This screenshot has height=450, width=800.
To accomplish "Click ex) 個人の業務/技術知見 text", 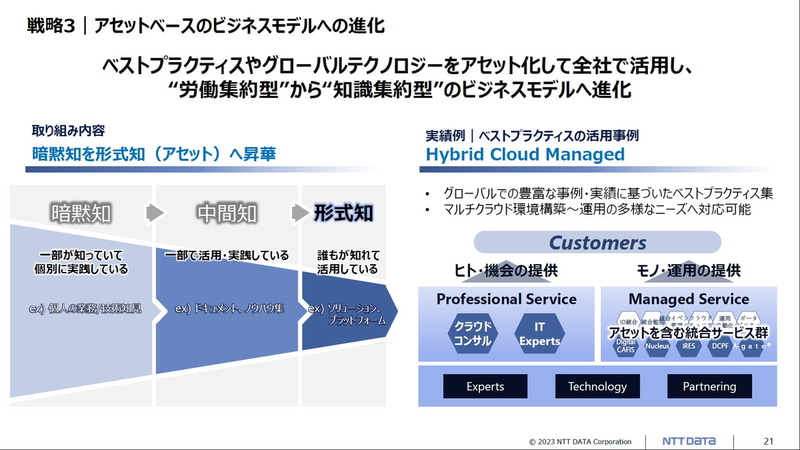I will (85, 308).
